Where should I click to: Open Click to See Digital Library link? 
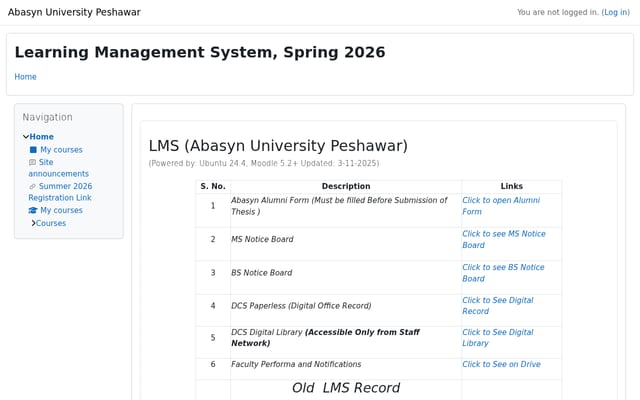click(x=498, y=338)
